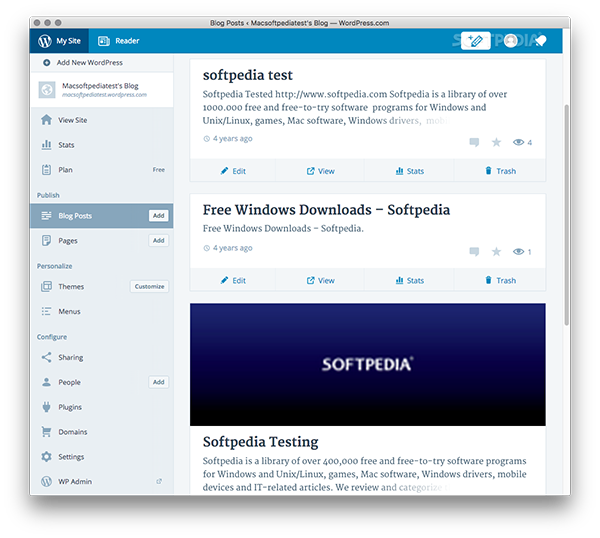
Task: Click star icon on Free Windows Downloads post
Action: tap(496, 251)
